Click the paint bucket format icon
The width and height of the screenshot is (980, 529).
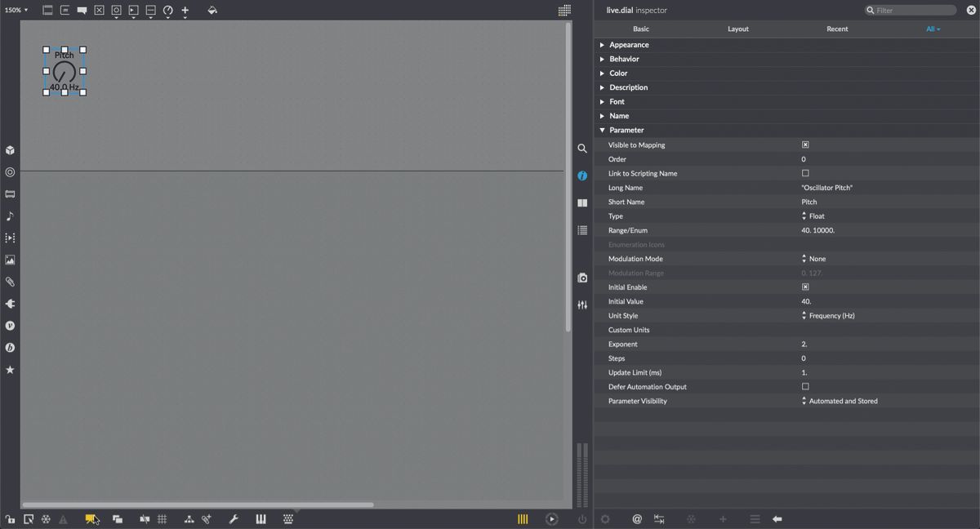coord(212,11)
